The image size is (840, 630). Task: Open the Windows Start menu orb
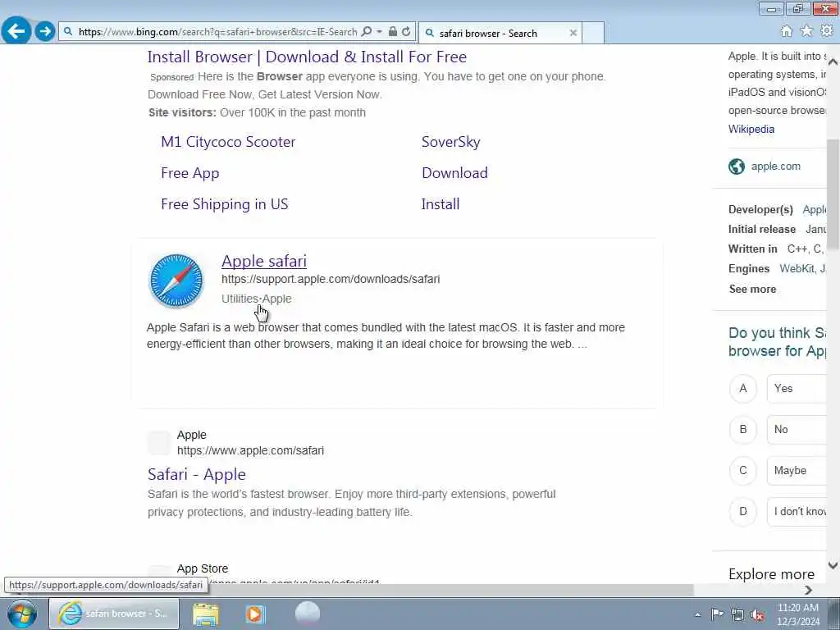[22, 614]
